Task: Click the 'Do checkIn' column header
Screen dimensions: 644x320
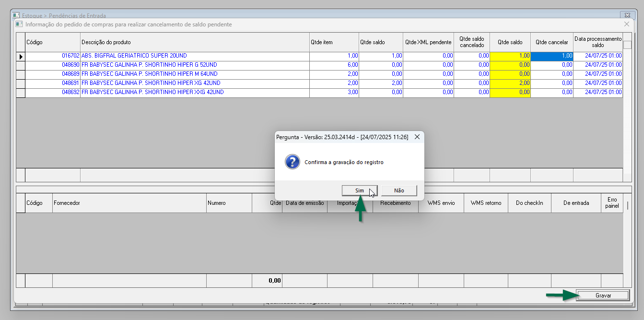Action: (530, 203)
